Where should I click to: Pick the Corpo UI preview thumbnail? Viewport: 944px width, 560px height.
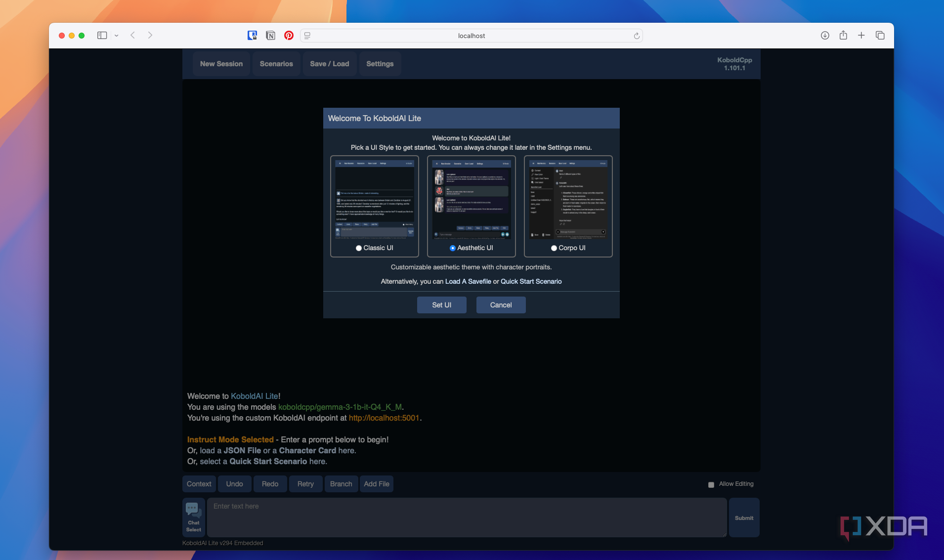(568, 199)
